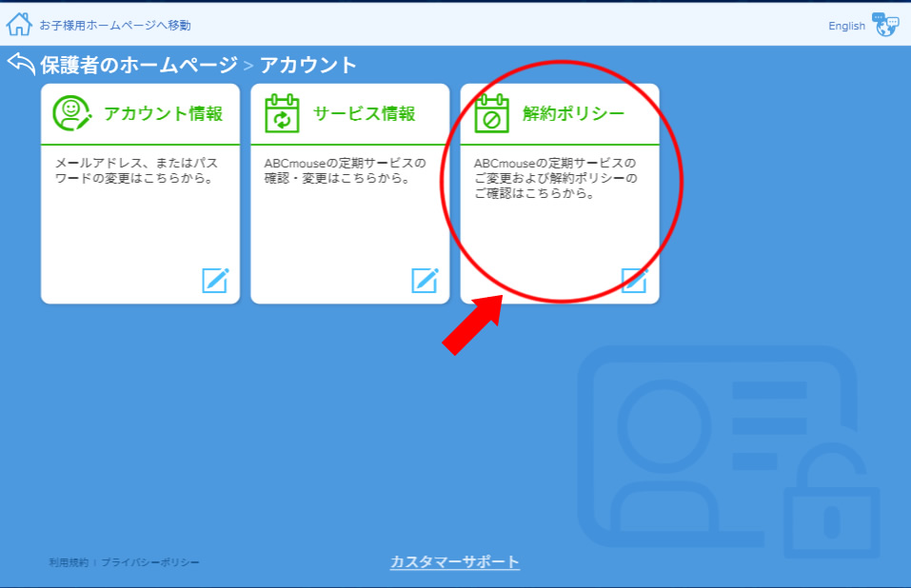Open カスタマーサポート link

point(454,561)
